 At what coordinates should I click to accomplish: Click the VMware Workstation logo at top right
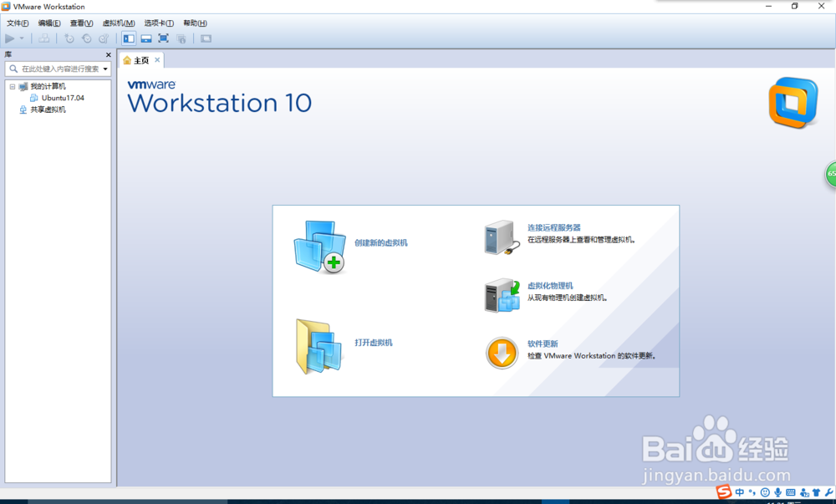click(793, 103)
